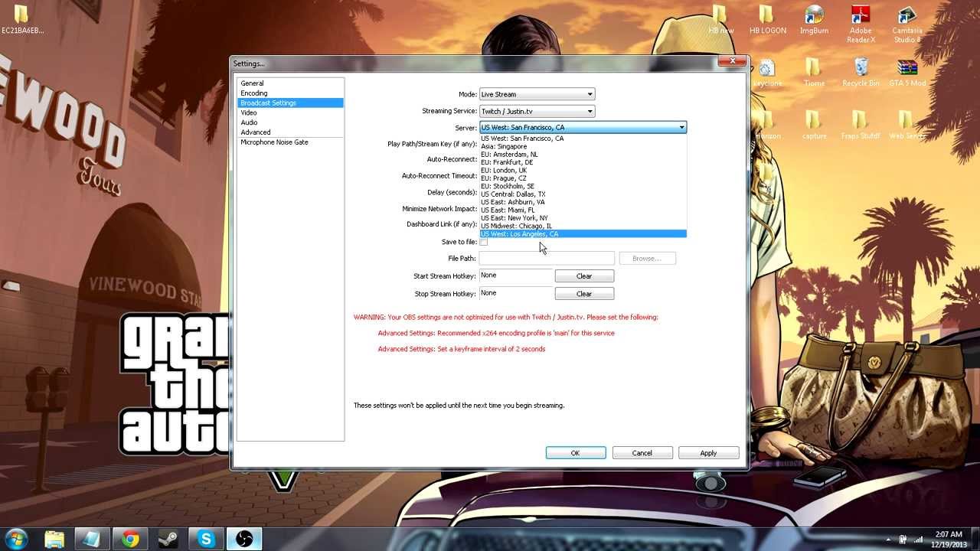Open Steam from the taskbar
The height and width of the screenshot is (551, 980).
point(168,539)
